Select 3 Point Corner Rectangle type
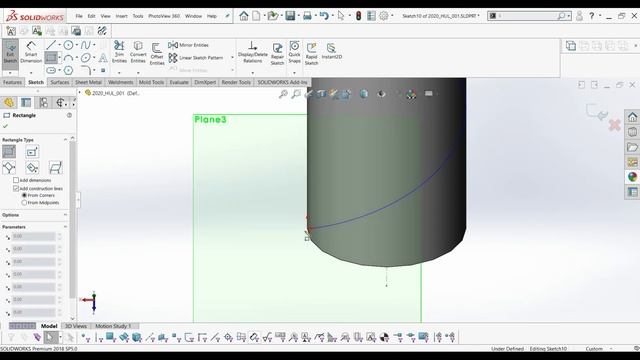This screenshot has width=640, height=360. (9, 167)
